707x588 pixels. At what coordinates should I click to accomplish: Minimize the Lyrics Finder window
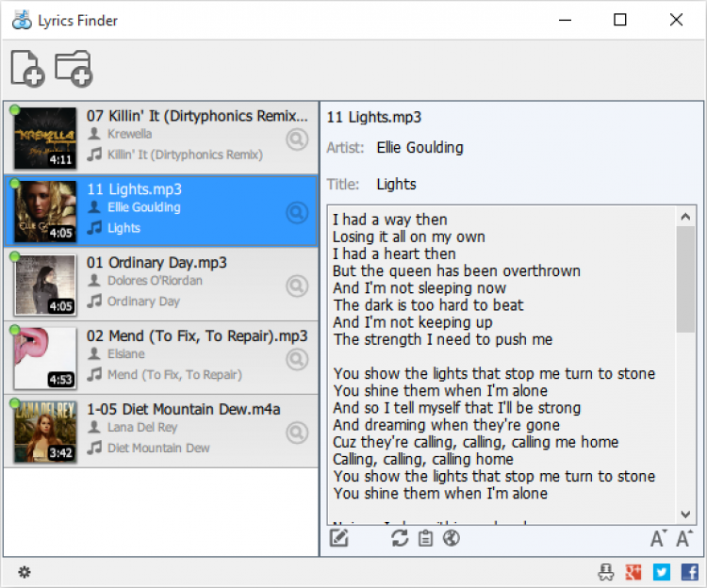[x=565, y=20]
